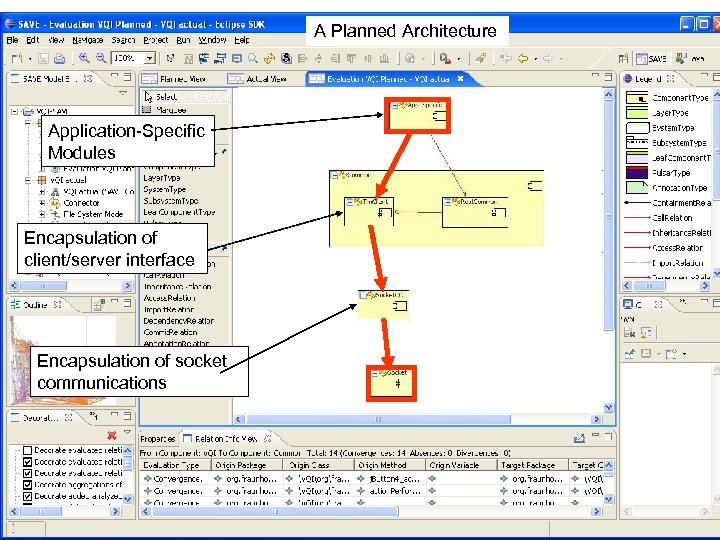720x540 pixels.
Task: Open the Decorator view menu triangle
Action: 127,433
